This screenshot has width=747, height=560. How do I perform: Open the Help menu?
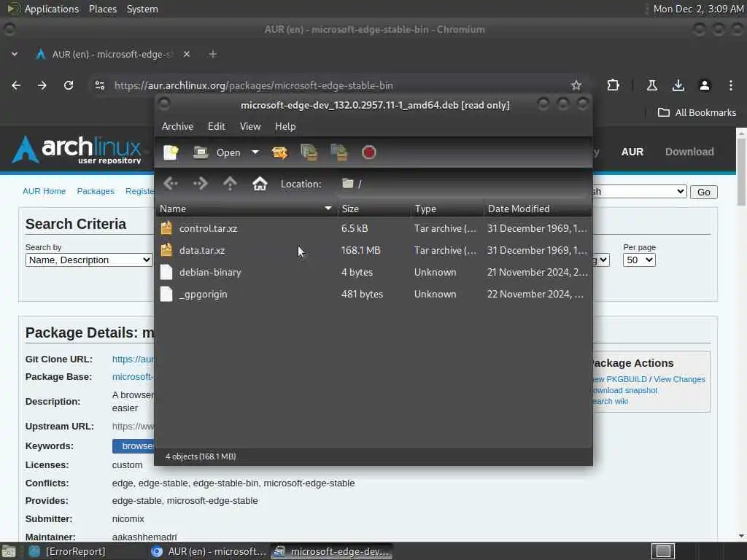[x=285, y=126]
